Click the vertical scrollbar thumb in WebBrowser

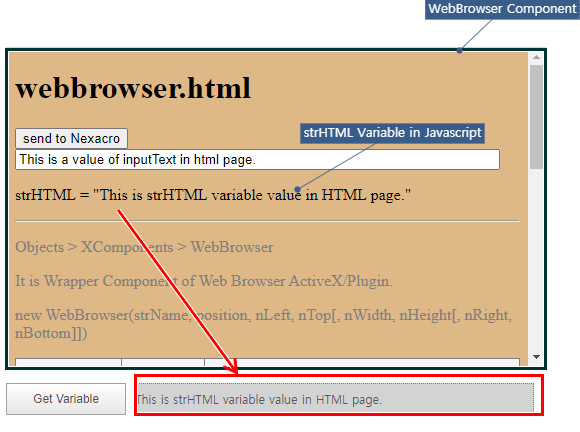click(536, 117)
